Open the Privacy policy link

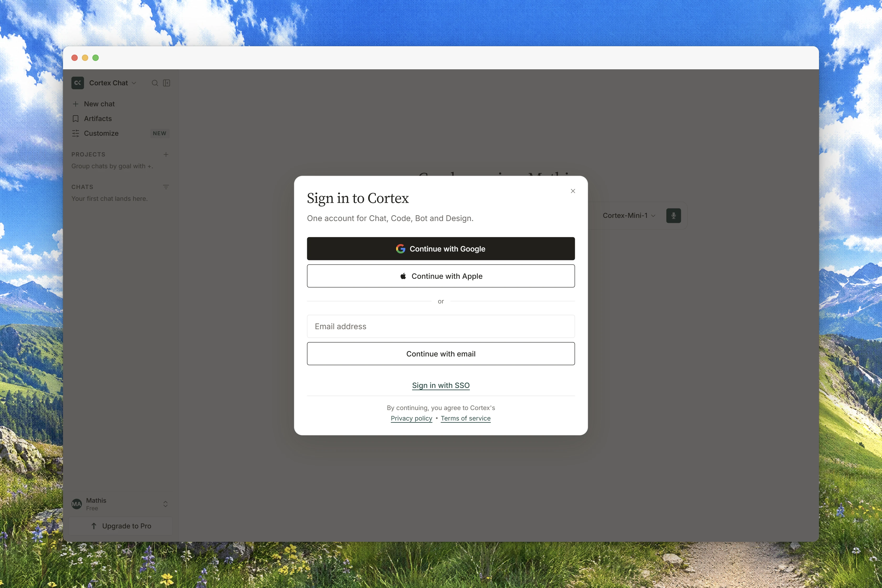point(411,418)
